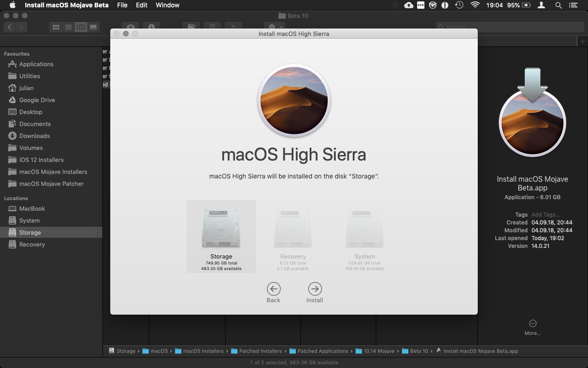
Task: Open macOS Mojave Patcher in the sidebar
Action: 51,184
